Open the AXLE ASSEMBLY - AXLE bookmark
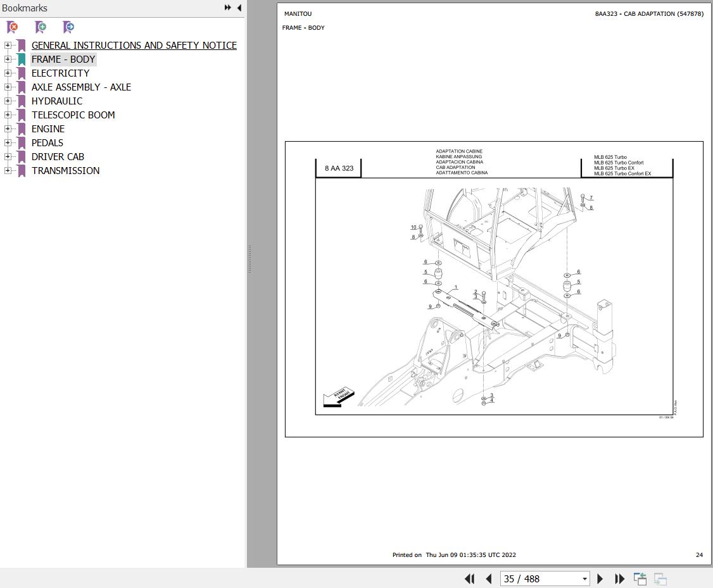This screenshot has width=713, height=588. pyautogui.click(x=81, y=87)
